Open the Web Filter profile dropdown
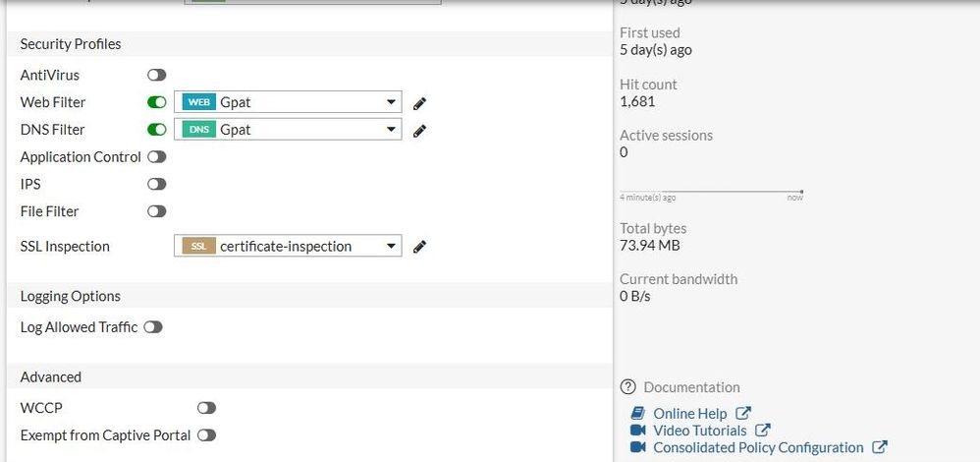 (x=392, y=102)
